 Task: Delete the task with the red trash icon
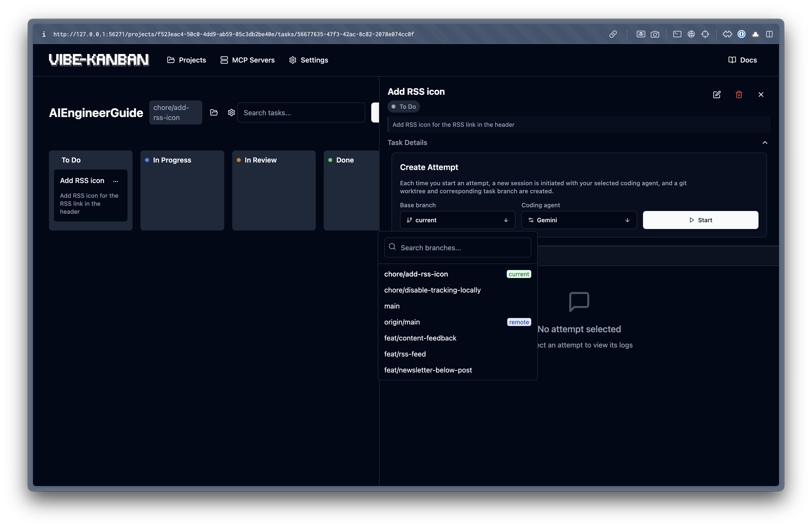[x=739, y=94]
